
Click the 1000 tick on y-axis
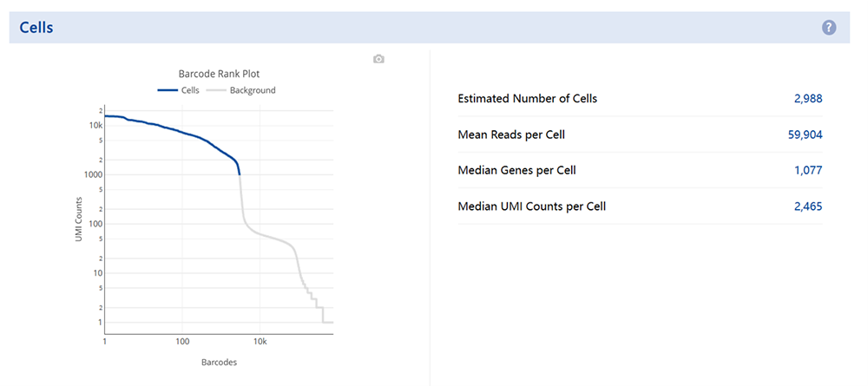[x=91, y=174]
